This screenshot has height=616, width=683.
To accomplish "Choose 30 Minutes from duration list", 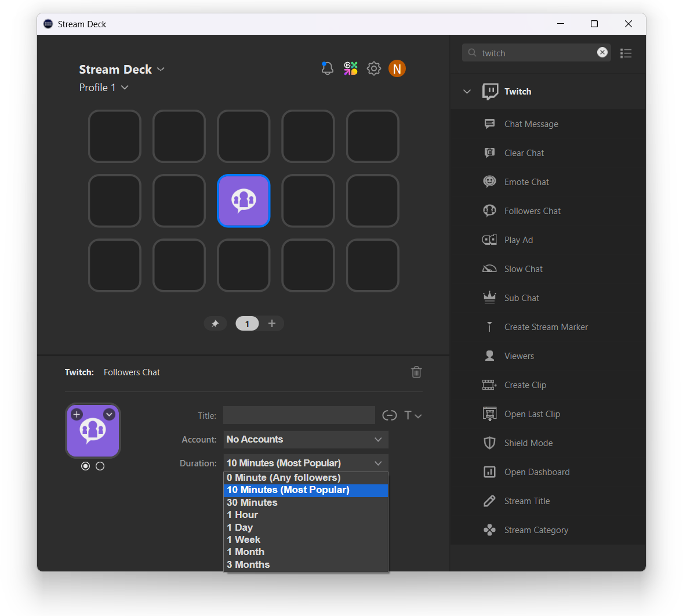I will point(252,502).
